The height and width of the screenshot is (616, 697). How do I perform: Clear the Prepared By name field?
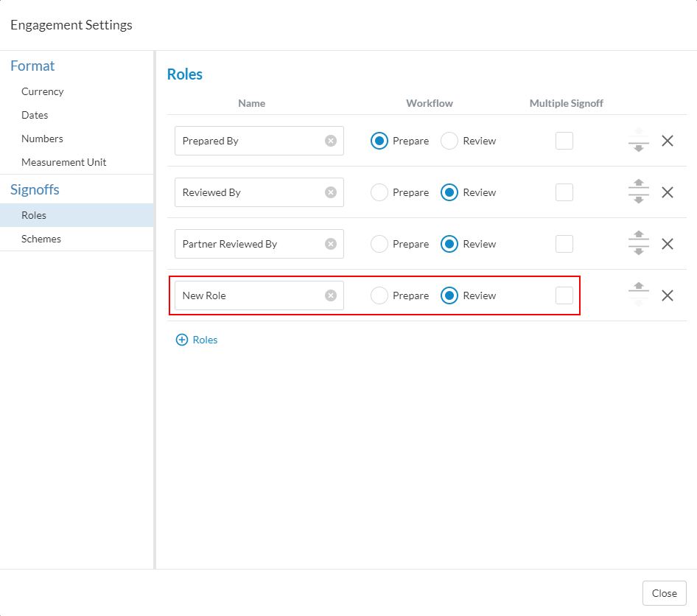(x=331, y=141)
